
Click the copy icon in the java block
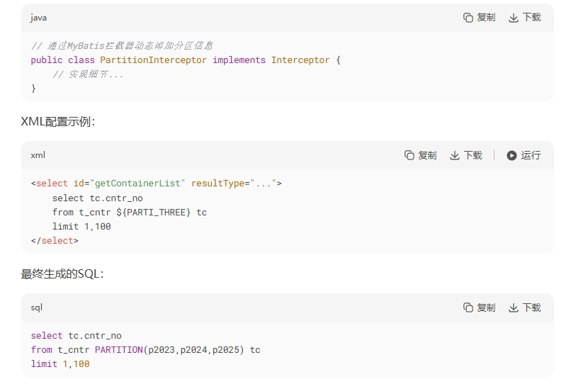click(468, 18)
